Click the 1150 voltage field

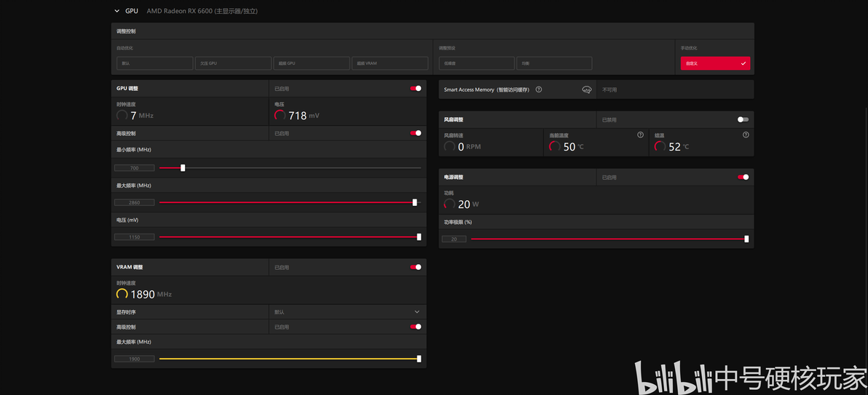coord(135,236)
